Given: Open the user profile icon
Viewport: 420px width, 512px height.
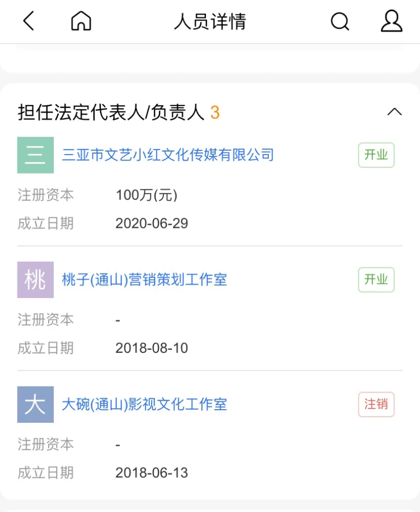Looking at the screenshot, I should pos(391,21).
